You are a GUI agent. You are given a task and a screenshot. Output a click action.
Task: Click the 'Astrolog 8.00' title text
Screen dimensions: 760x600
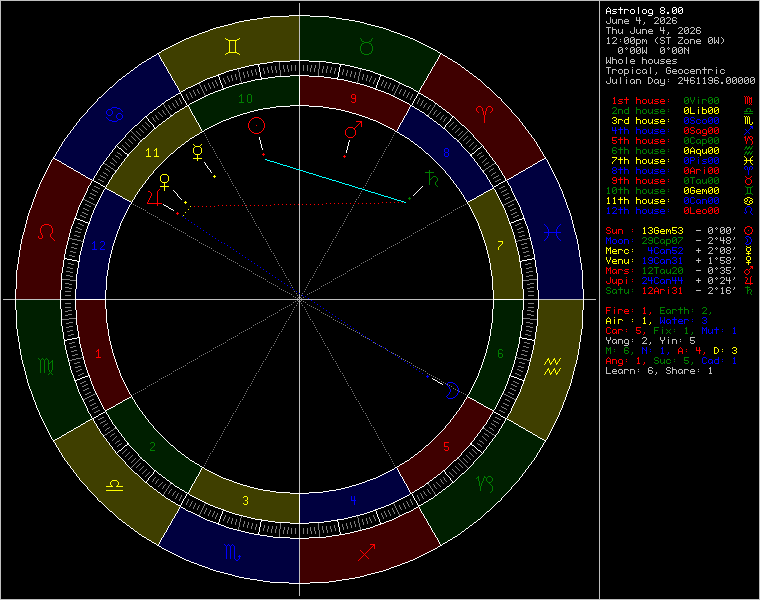[x=644, y=11]
